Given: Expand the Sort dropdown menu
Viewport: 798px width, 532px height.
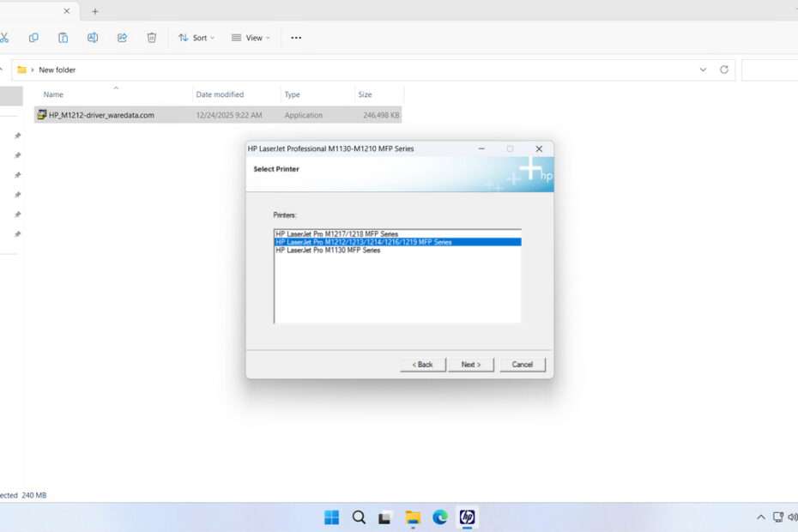Looking at the screenshot, I should [196, 38].
